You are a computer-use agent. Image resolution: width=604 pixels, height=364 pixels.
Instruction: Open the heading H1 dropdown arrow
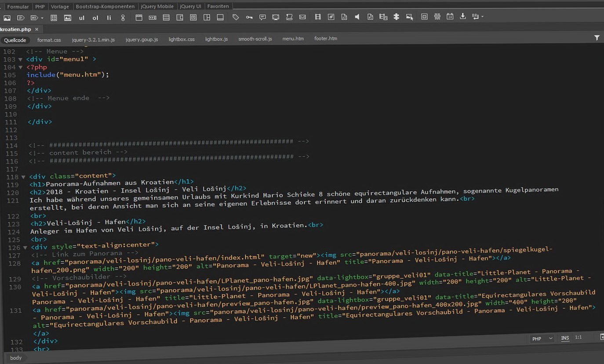click(42, 18)
